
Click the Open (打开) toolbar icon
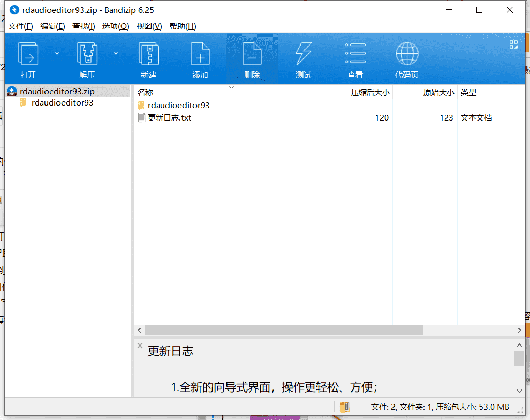coord(28,53)
